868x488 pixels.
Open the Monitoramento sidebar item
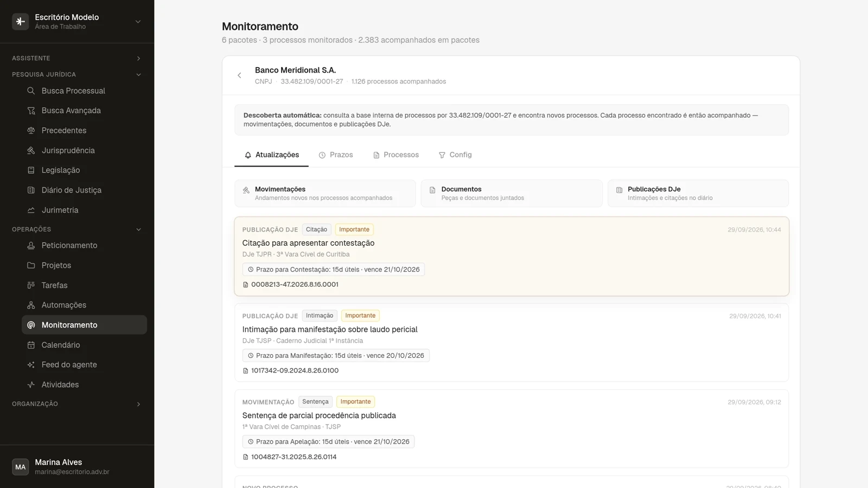coord(84,325)
